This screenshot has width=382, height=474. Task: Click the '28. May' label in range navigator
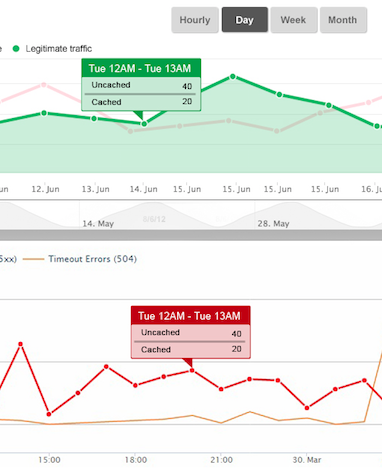[273, 224]
